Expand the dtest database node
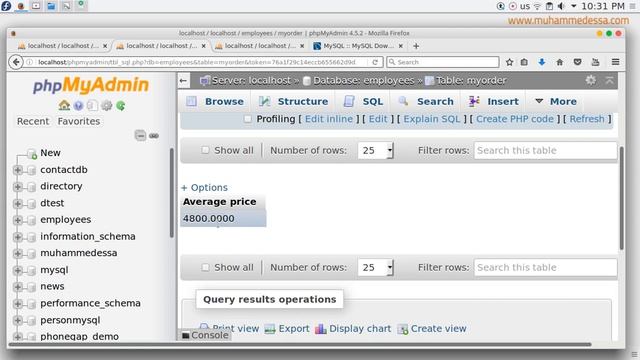The width and height of the screenshot is (640, 360). 18,203
